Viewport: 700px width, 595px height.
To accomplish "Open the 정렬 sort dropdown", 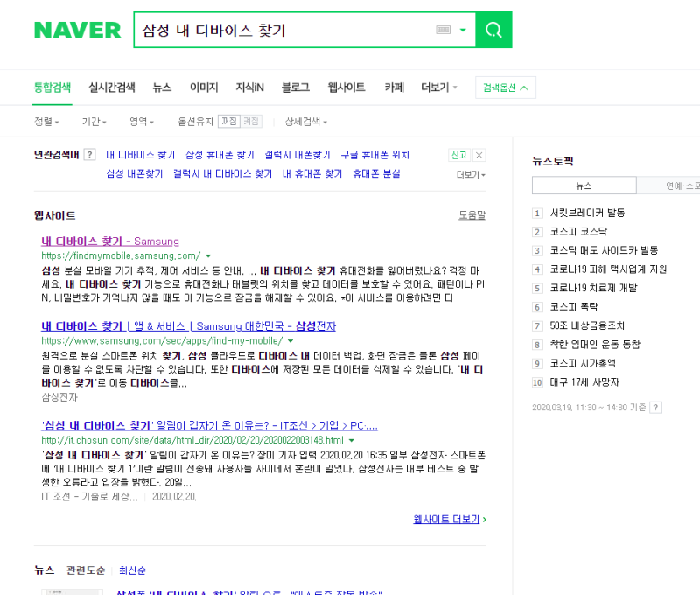I will pos(46,122).
